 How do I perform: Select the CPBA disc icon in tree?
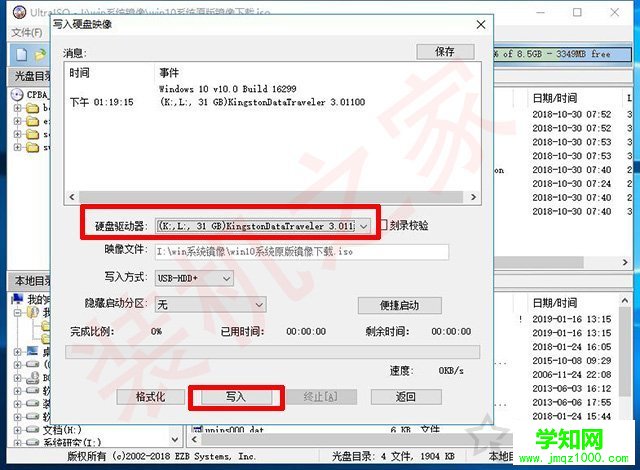[x=17, y=95]
